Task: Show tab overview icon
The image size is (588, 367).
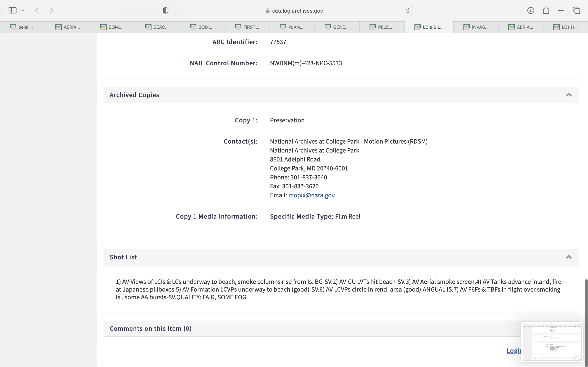Action: click(577, 10)
